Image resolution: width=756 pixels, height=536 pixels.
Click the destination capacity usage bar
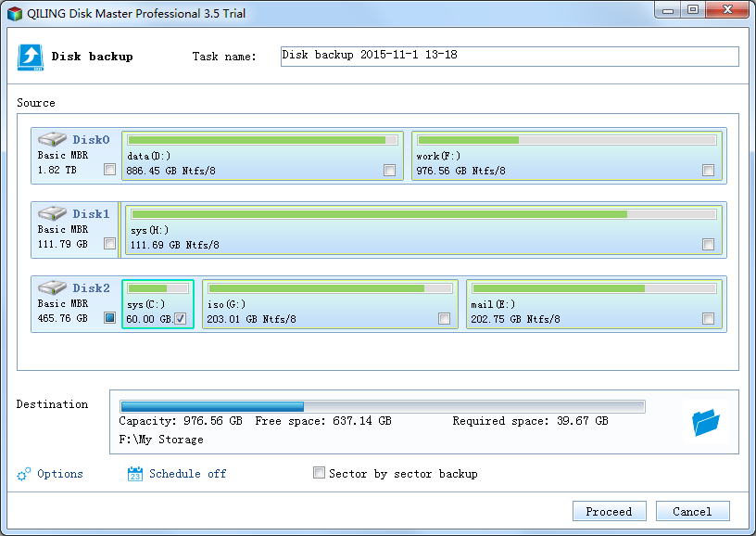pyautogui.click(x=382, y=406)
